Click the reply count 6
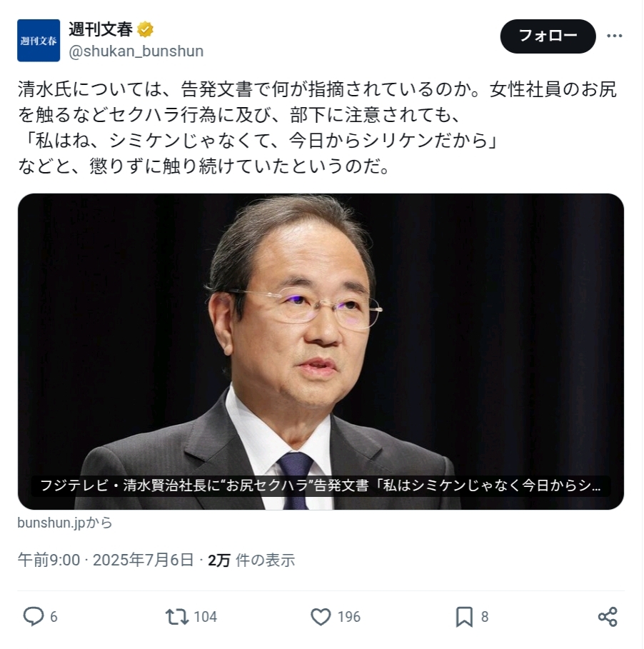Image resolution: width=644 pixels, height=649 pixels. 54,617
